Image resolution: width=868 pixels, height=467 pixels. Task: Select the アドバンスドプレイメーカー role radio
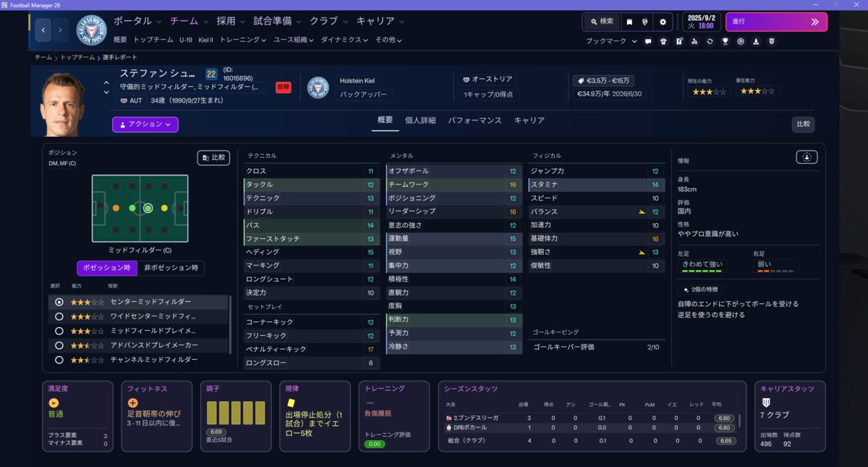click(x=59, y=345)
